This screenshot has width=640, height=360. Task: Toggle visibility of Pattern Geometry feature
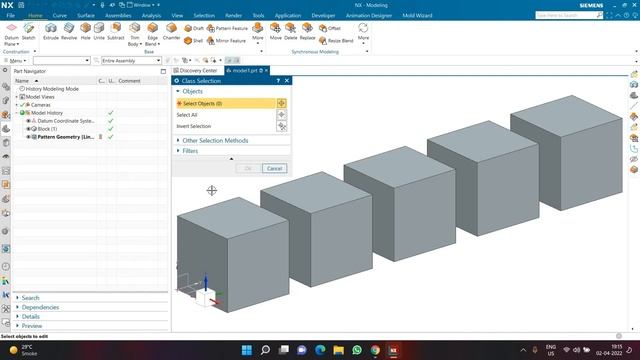pos(28,137)
